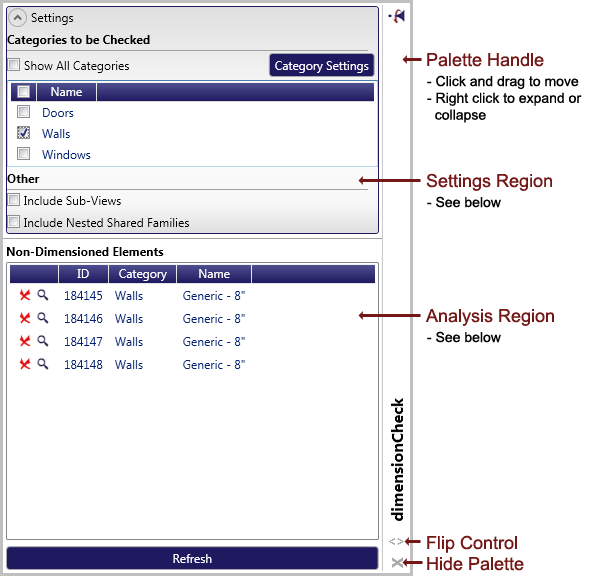This screenshot has height=576, width=600.
Task: Click the Flip Control arrows icon
Action: tap(397, 542)
